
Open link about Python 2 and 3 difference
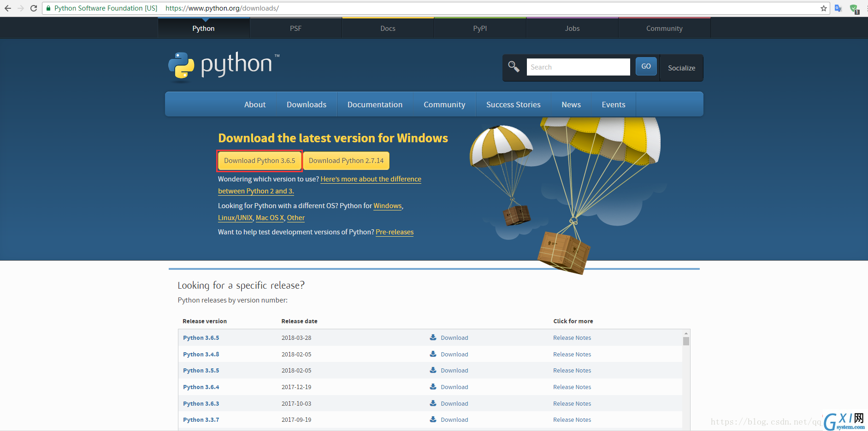pyautogui.click(x=371, y=179)
